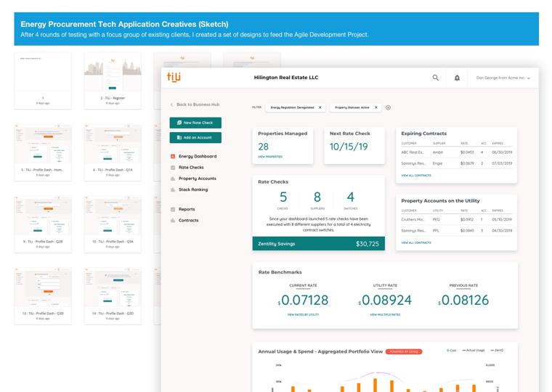Screen dimensions: 552x392
Task: Click the Energy Procurement Tech Application Creatives heading
Action: (x=124, y=24)
